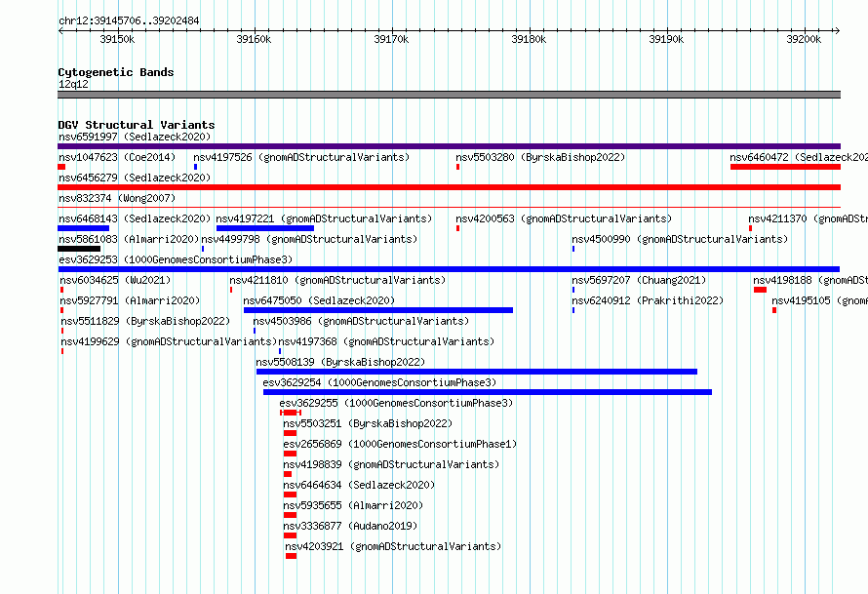Screen dimensions: 868x594
Task: Select the red bar under nsv4198188
Action: point(760,290)
